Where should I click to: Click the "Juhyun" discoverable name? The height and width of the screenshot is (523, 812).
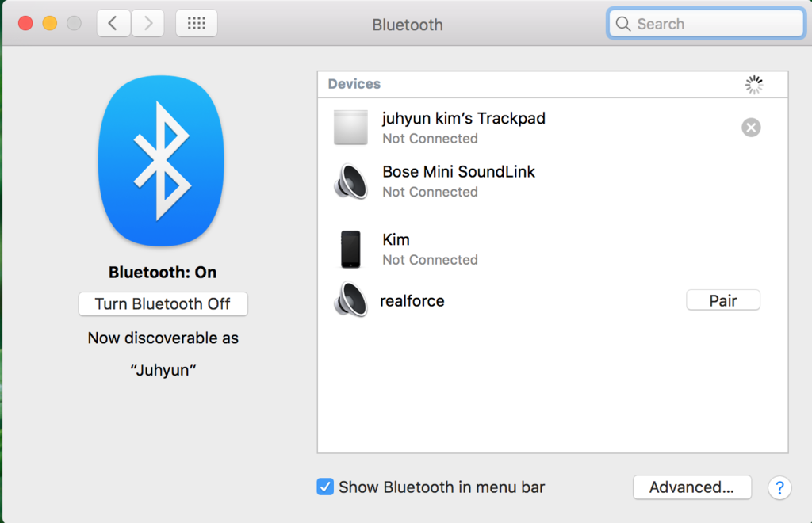click(163, 370)
